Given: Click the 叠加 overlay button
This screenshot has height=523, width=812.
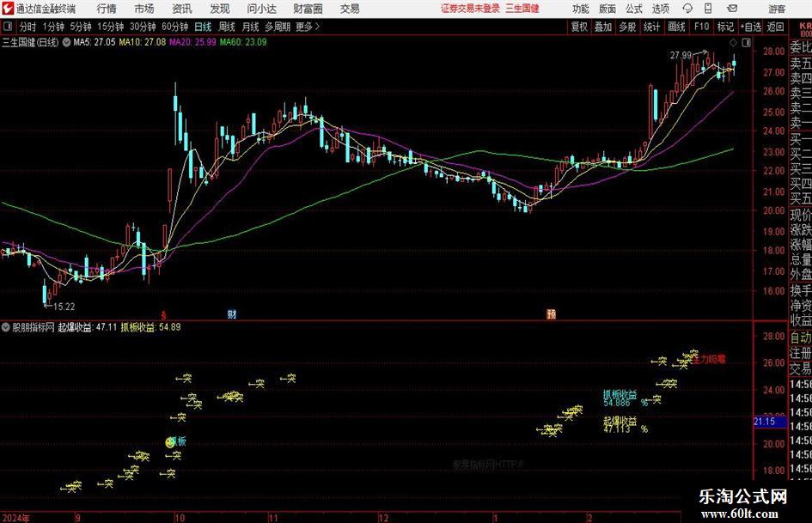Looking at the screenshot, I should (x=603, y=27).
